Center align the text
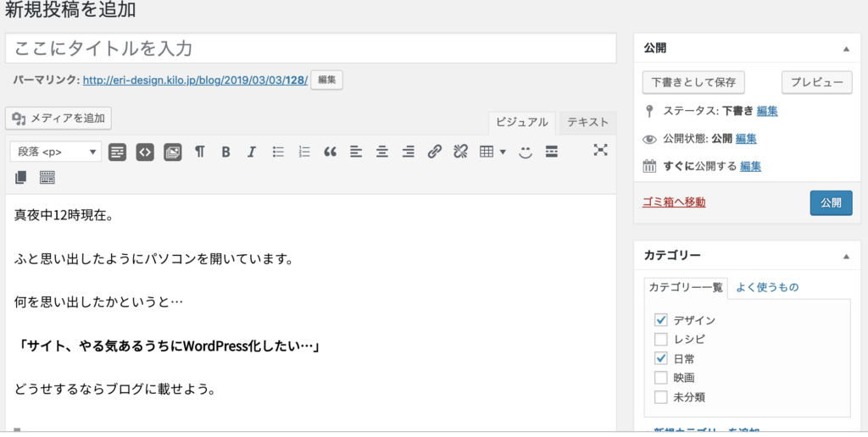 381,152
